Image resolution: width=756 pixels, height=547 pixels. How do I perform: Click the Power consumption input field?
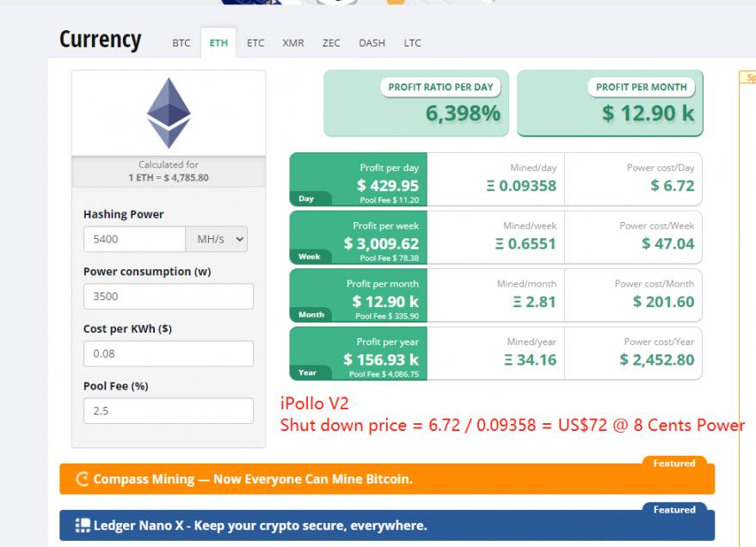tap(169, 297)
